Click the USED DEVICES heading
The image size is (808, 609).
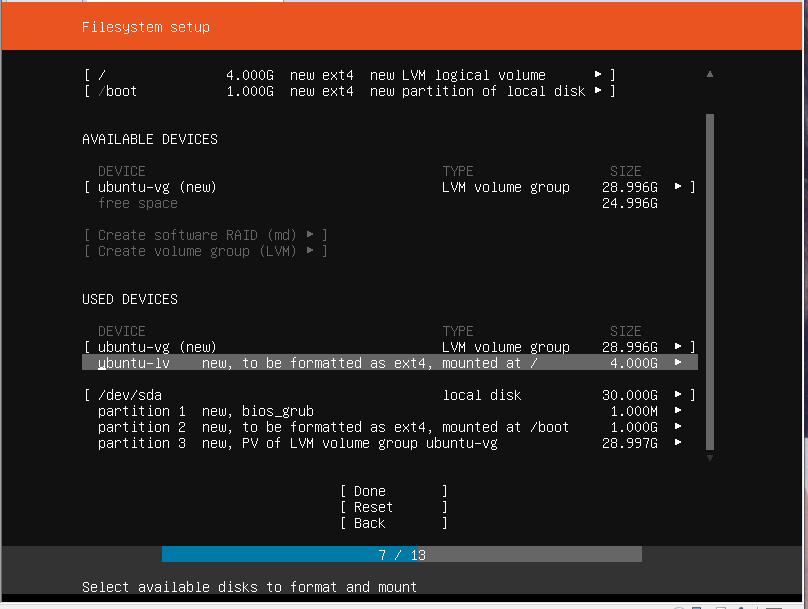130,300
